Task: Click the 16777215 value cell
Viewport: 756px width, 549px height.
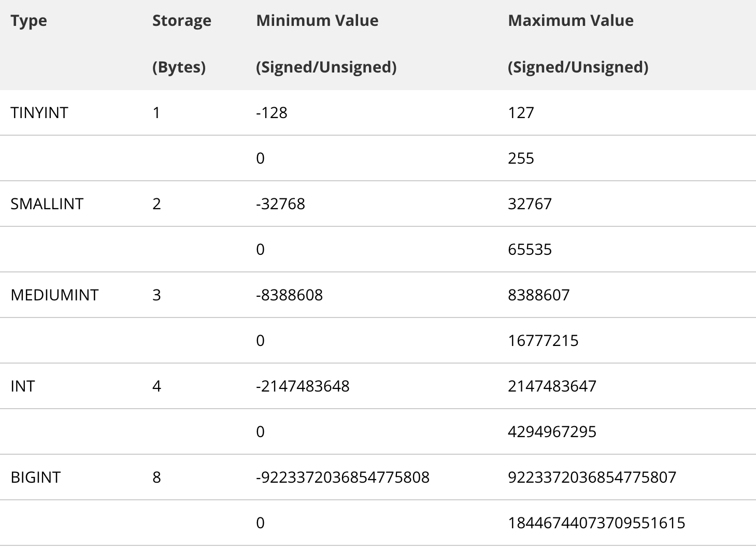Action: pyautogui.click(x=543, y=341)
